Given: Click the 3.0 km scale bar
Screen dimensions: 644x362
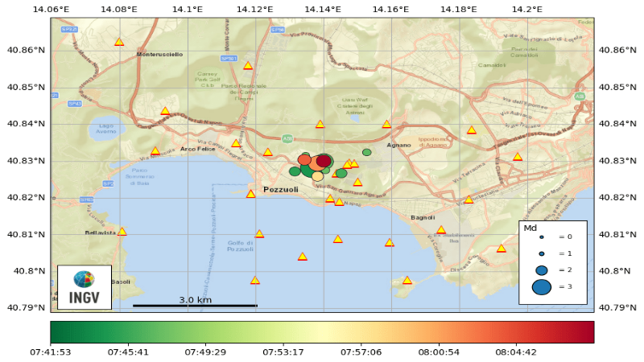Looking at the screenshot, I should click(x=195, y=305).
